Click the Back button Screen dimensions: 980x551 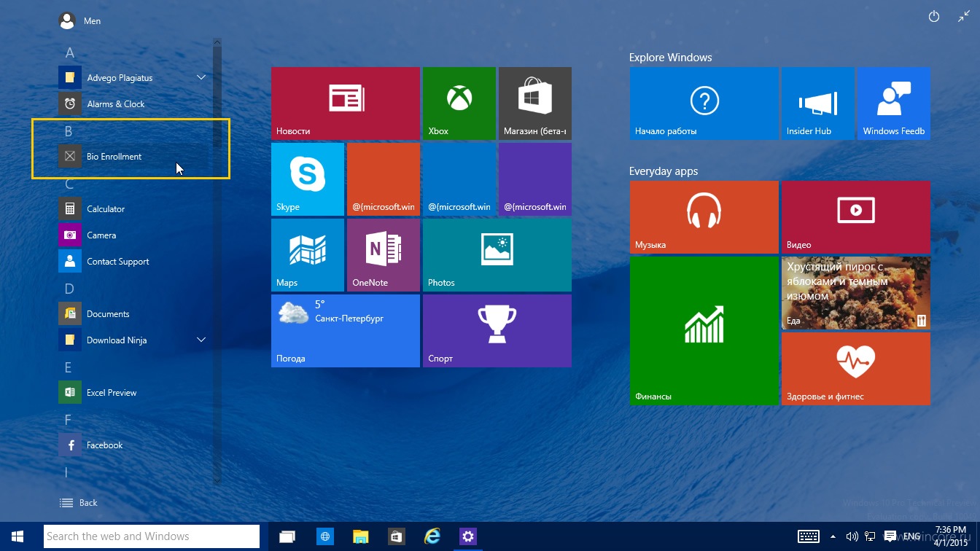pyautogui.click(x=79, y=503)
